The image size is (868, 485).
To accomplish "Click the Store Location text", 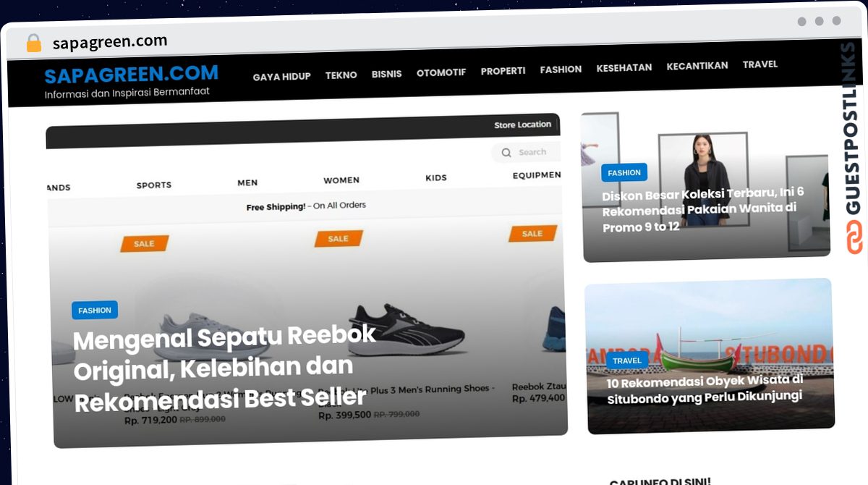I will [523, 125].
